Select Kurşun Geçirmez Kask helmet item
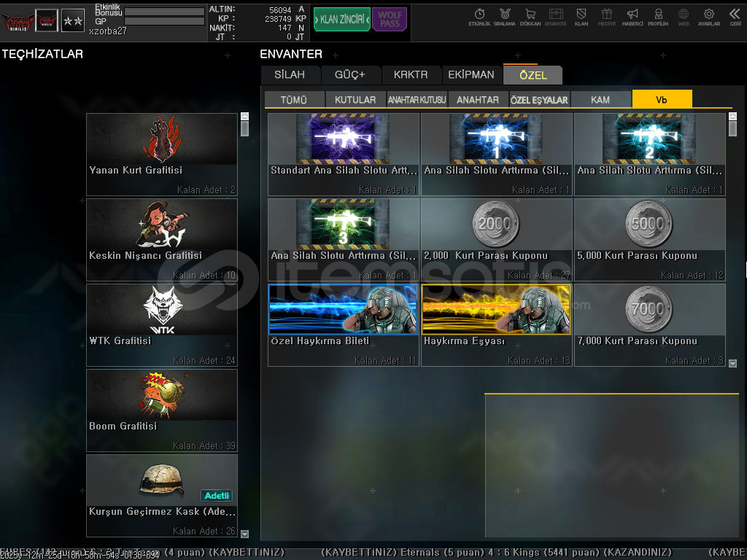Viewport: 747px width, 560px height. coord(162,495)
